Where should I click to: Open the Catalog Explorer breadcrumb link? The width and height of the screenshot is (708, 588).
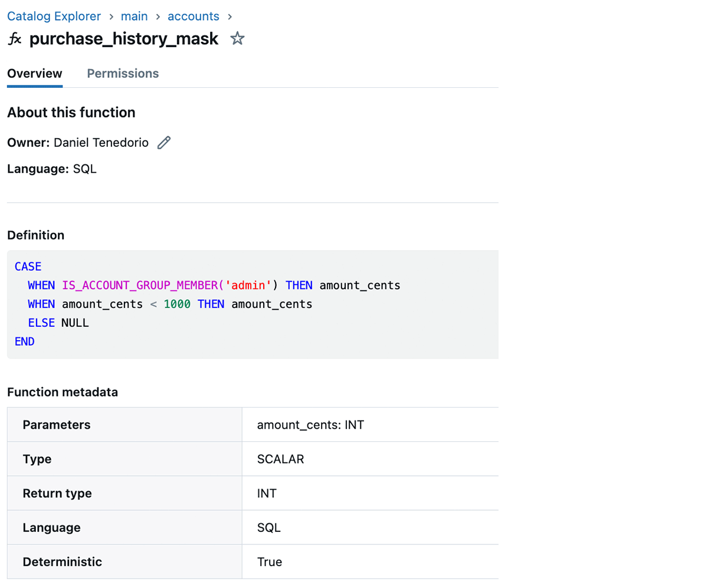pyautogui.click(x=54, y=17)
